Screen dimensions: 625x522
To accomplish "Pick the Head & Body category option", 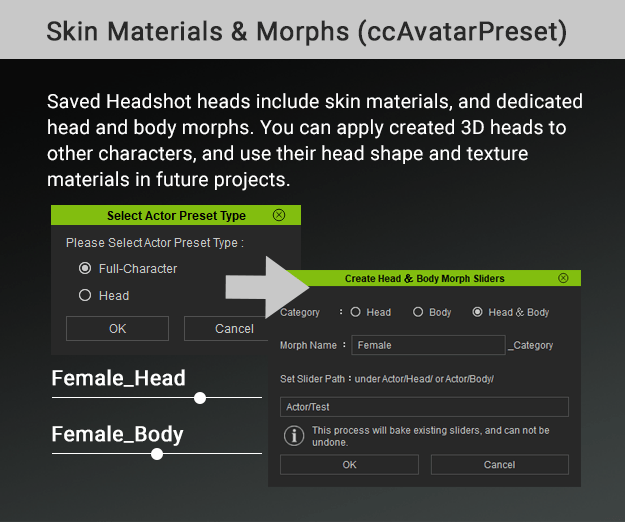I will (x=477, y=312).
